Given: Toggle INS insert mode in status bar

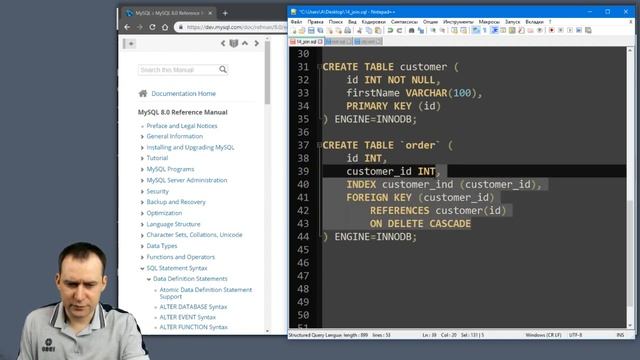Looking at the screenshot, I should coord(620,335).
